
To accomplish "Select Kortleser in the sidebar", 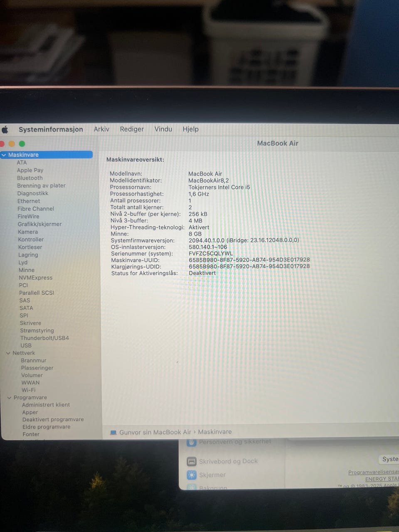I will click(30, 247).
